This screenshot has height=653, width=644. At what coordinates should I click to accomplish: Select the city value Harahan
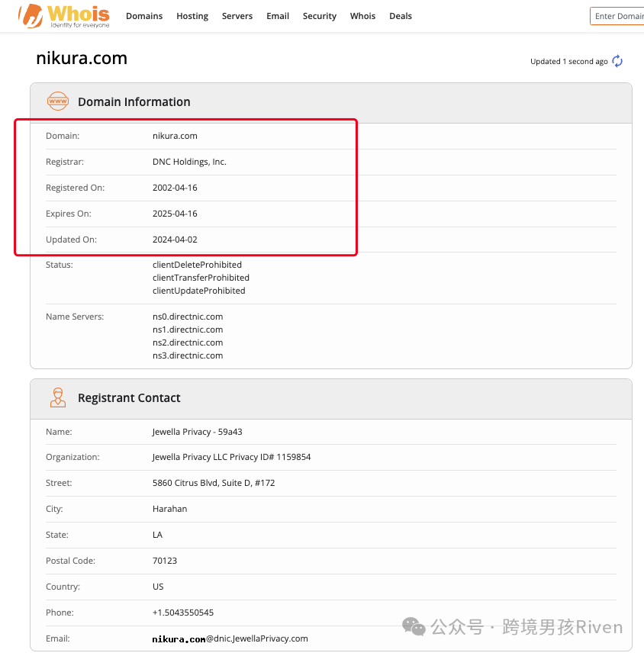[170, 509]
